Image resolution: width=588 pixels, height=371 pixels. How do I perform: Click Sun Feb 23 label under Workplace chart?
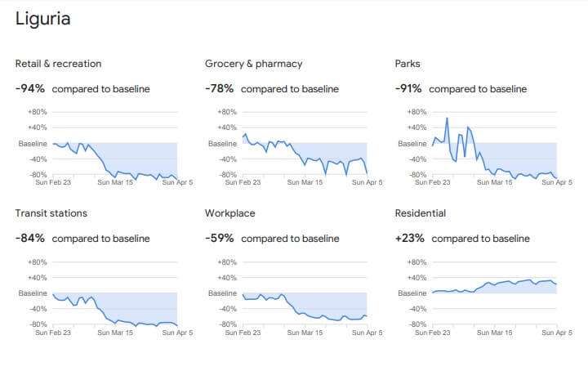coord(243,333)
